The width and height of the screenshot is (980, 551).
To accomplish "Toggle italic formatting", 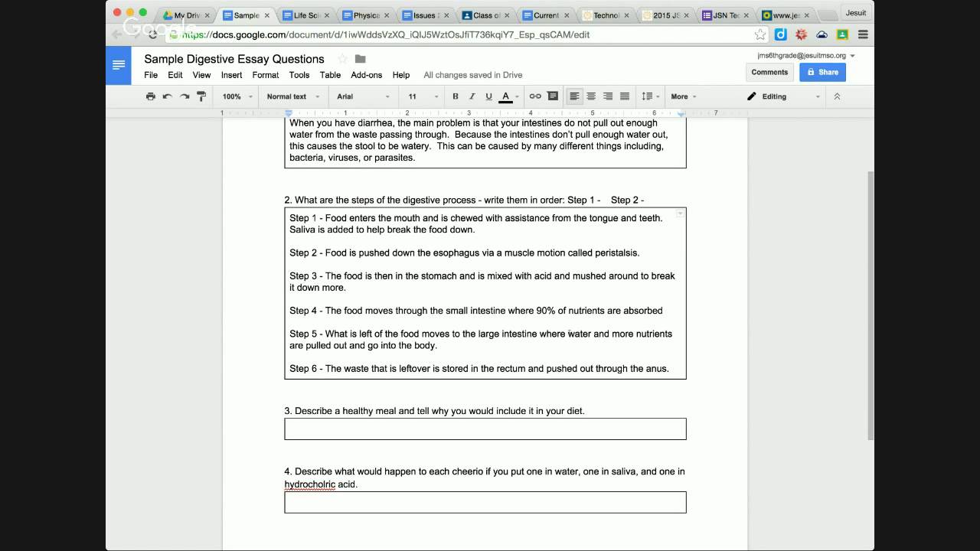I will click(x=472, y=96).
